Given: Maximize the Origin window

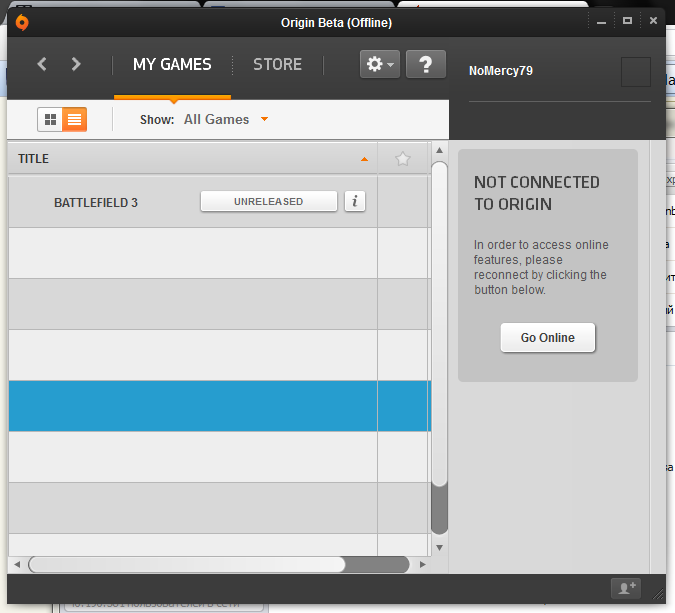Looking at the screenshot, I should point(627,21).
